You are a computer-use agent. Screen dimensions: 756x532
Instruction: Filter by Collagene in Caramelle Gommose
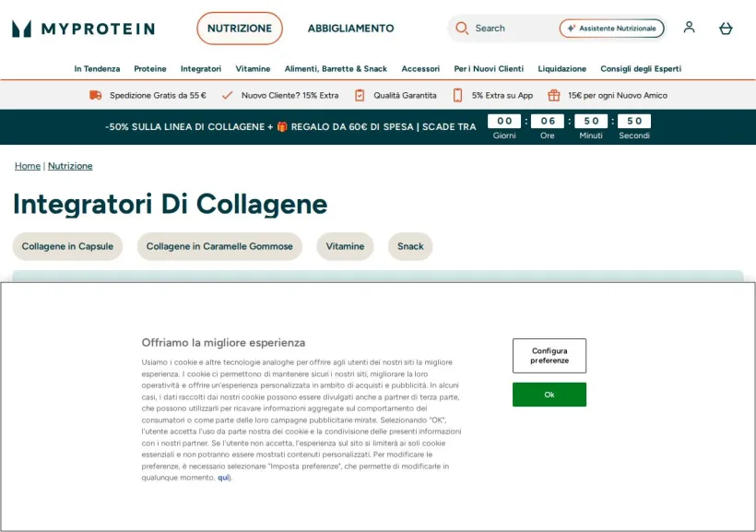[x=219, y=246]
